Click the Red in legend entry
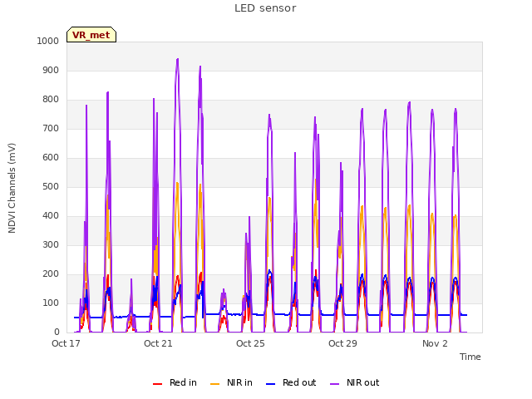This screenshot has height=399, width=532. click(175, 382)
